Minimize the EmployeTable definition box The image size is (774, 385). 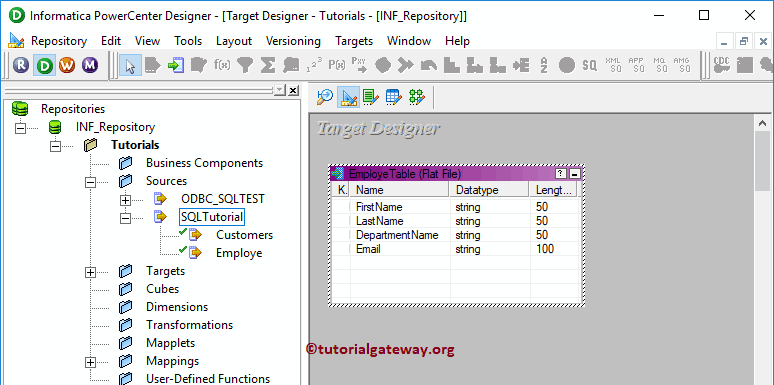pos(574,174)
